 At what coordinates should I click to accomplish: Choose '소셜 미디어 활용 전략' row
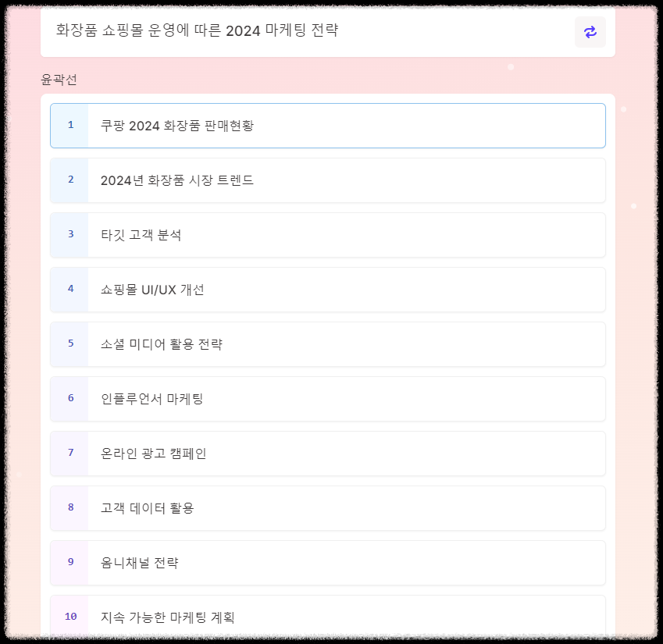coord(328,343)
